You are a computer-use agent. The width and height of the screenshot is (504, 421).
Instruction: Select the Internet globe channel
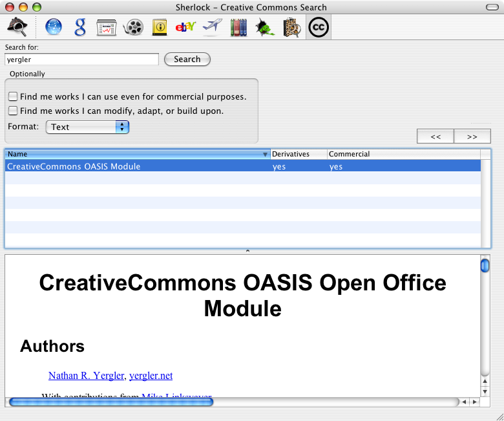click(x=54, y=27)
